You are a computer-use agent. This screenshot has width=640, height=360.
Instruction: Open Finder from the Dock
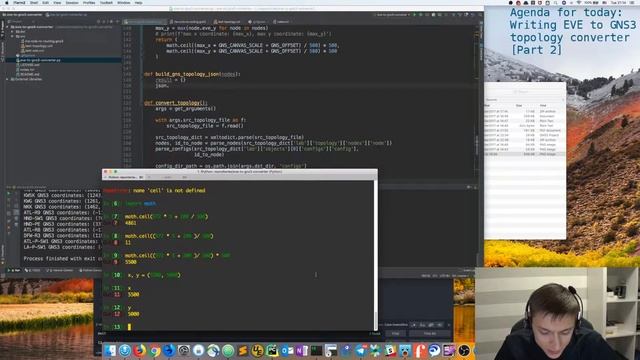pyautogui.click(x=109, y=350)
